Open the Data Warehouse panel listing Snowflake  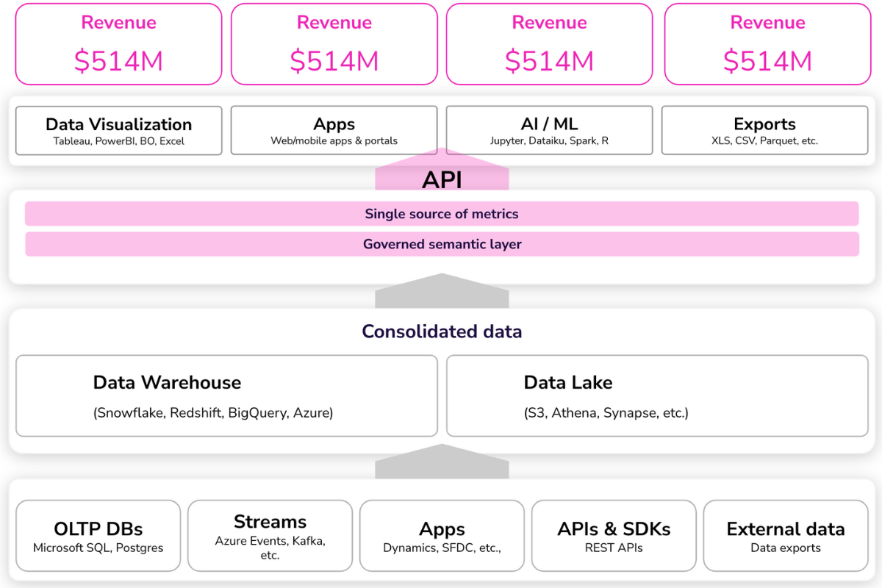226,395
